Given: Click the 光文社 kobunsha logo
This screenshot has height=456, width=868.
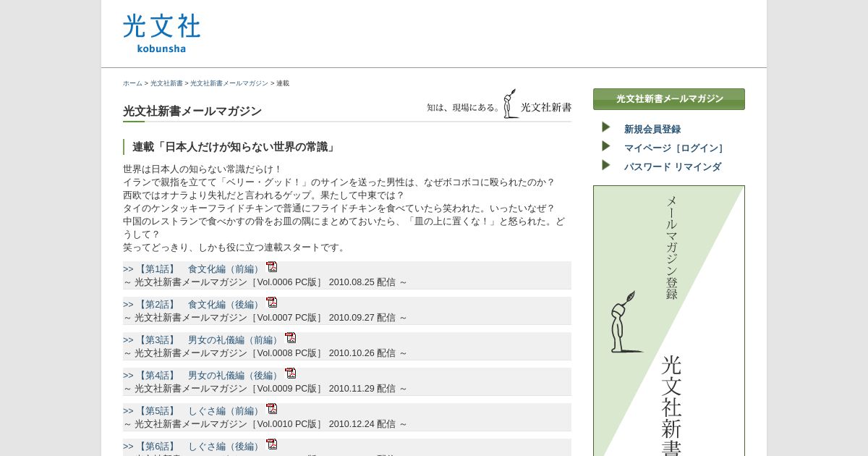Looking at the screenshot, I should click(161, 33).
